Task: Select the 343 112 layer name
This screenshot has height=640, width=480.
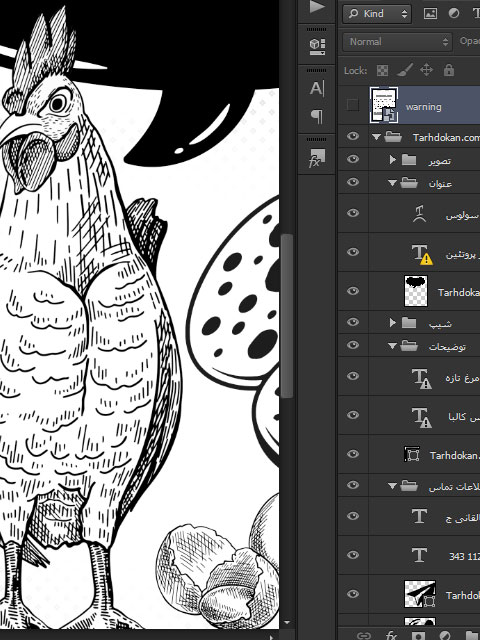Action: click(x=464, y=556)
